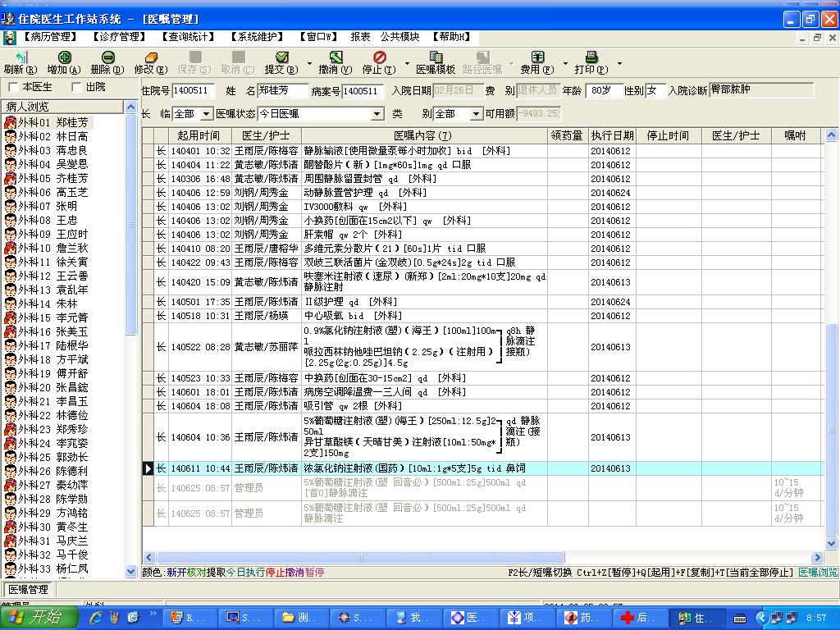Click the row indicator arrow of selected order
Viewport: 840px width, 630px height.
148,468
